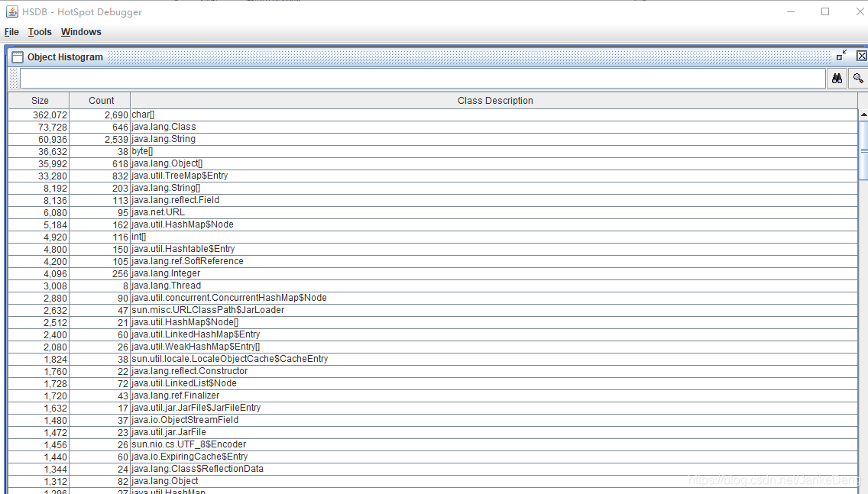
Task: Click the size value 3,008
Action: point(55,286)
